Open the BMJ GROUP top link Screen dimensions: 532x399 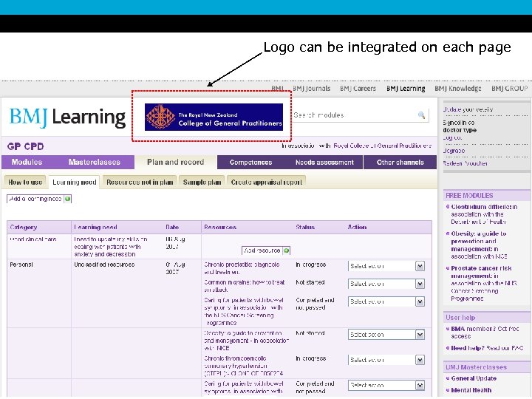[x=510, y=89]
